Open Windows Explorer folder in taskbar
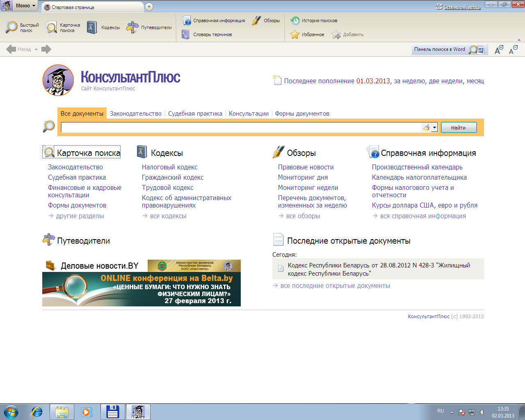Image resolution: width=525 pixels, height=420 pixels. click(62, 411)
